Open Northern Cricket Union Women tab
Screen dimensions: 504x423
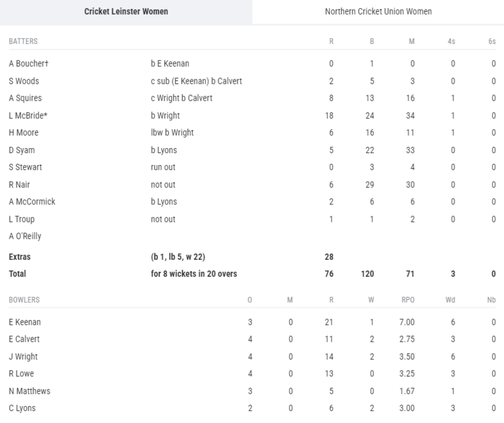pyautogui.click(x=378, y=12)
